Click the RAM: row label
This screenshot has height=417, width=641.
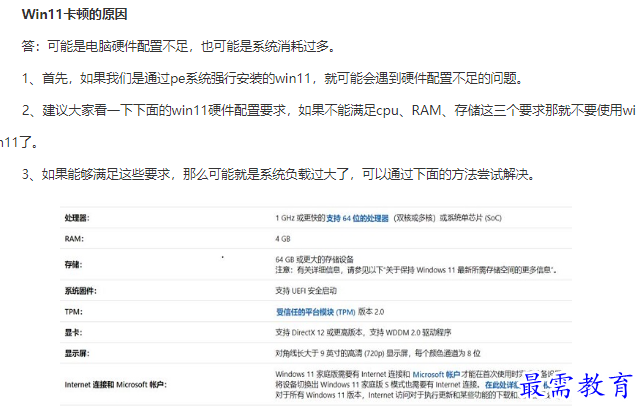click(74, 239)
